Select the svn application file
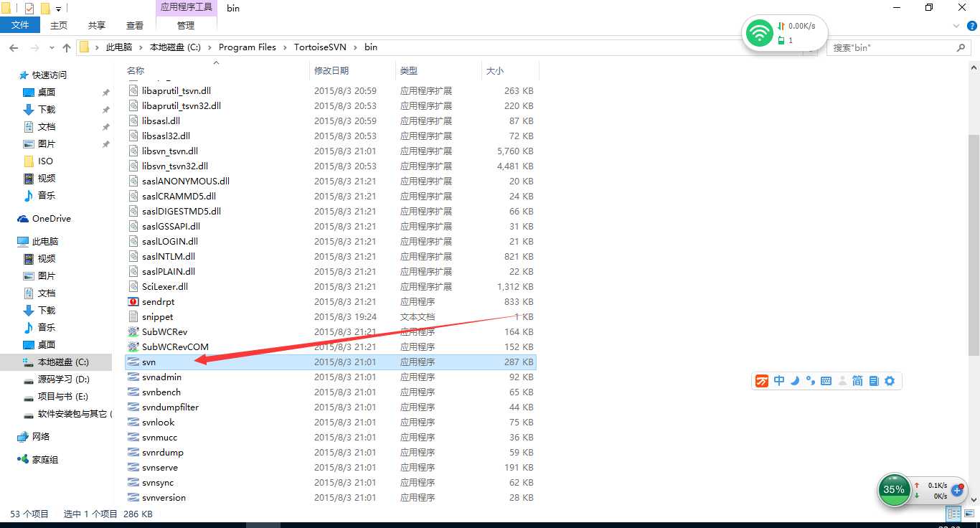Screen dimensions: 980x528 point(331,362)
